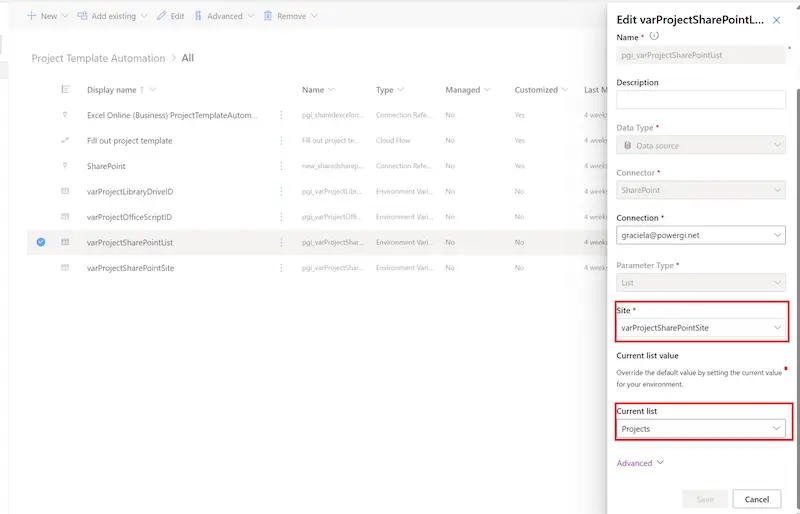The height and width of the screenshot is (514, 800).
Task: Click the Advanced toolbar icon
Action: (x=198, y=16)
